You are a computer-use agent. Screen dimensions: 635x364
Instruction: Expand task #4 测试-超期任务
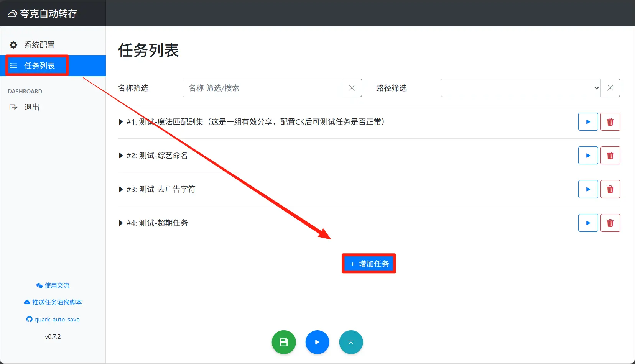point(121,223)
